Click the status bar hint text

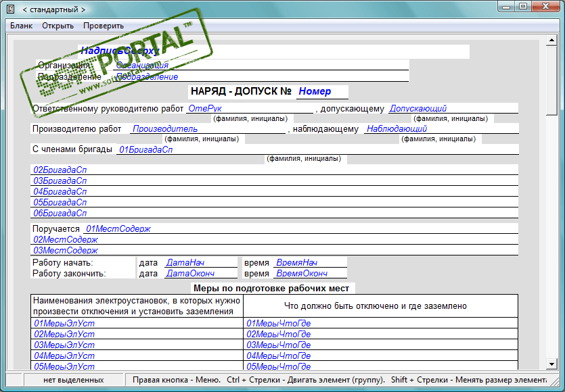pyautogui.click(x=340, y=380)
